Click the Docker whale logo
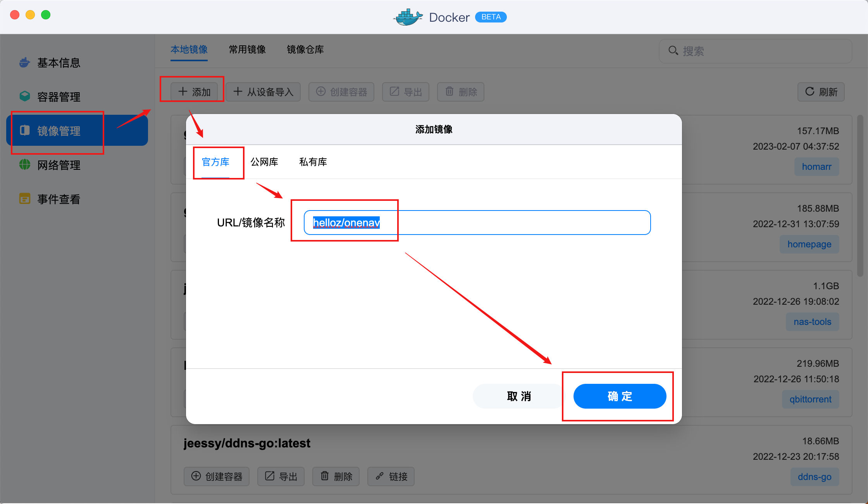 click(408, 17)
